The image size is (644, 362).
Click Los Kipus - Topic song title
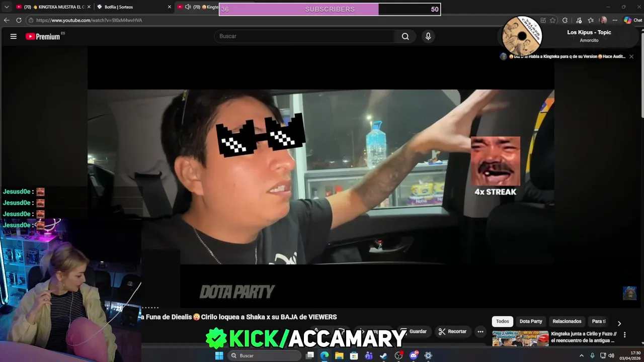[589, 32]
